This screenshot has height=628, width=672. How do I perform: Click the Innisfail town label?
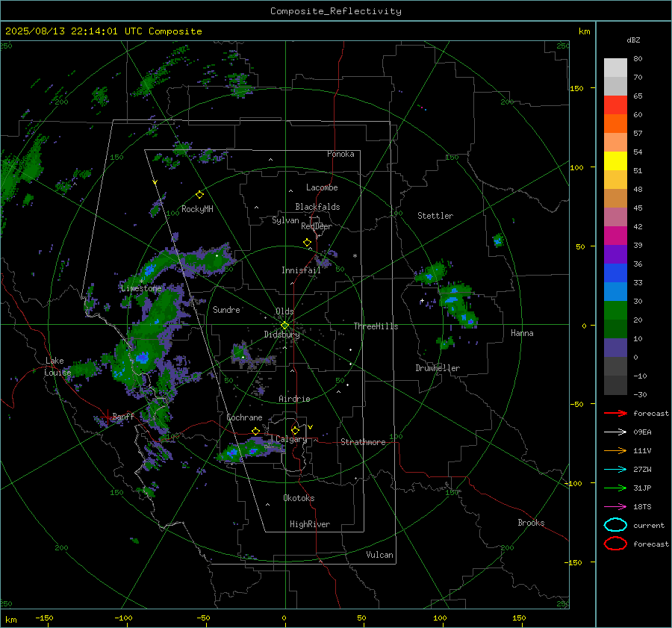click(x=301, y=270)
